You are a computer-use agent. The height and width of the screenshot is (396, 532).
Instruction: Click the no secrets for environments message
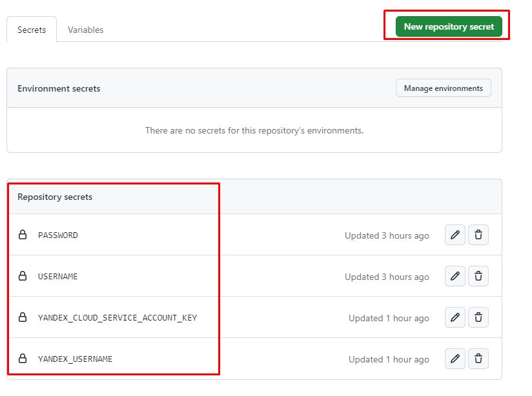tap(254, 130)
